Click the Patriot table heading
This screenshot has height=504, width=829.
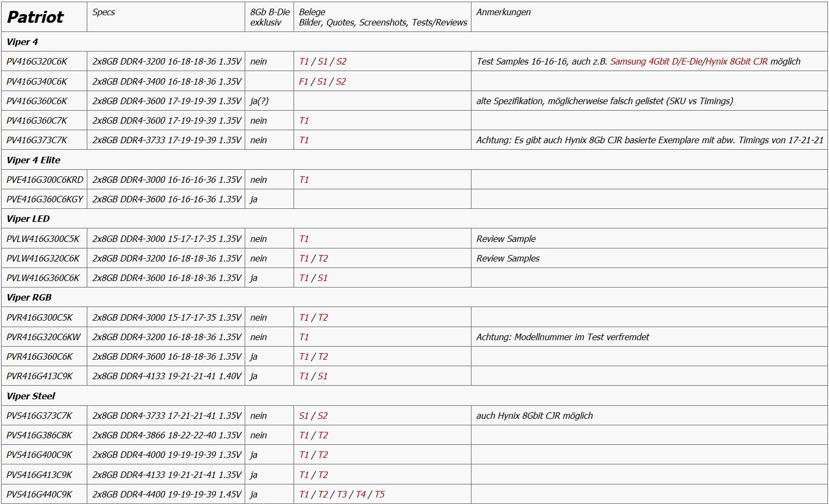point(35,17)
